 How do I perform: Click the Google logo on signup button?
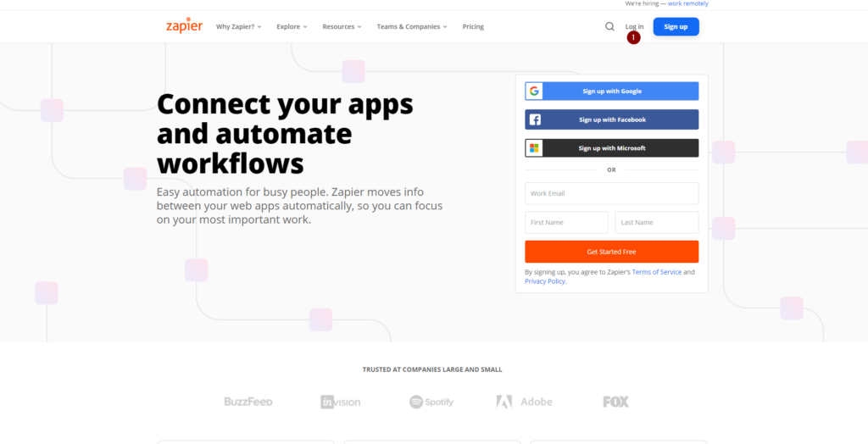534,92
